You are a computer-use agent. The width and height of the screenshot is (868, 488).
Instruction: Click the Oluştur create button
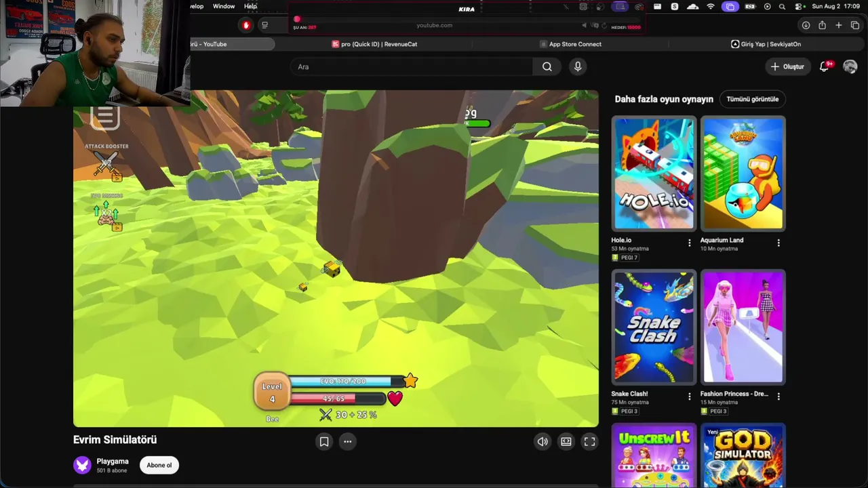tap(787, 66)
